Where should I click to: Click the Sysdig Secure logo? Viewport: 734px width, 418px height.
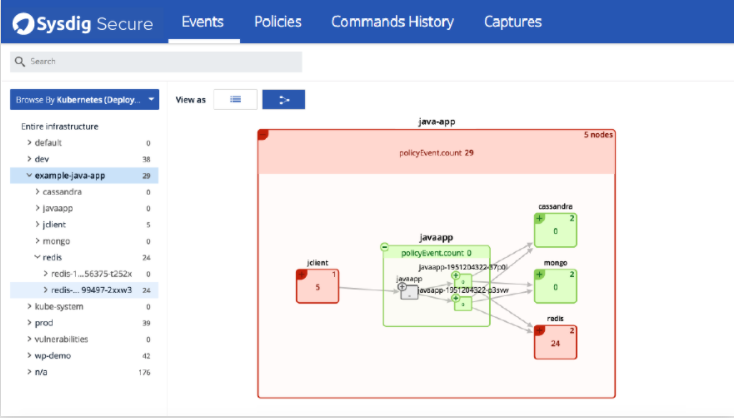(x=83, y=22)
